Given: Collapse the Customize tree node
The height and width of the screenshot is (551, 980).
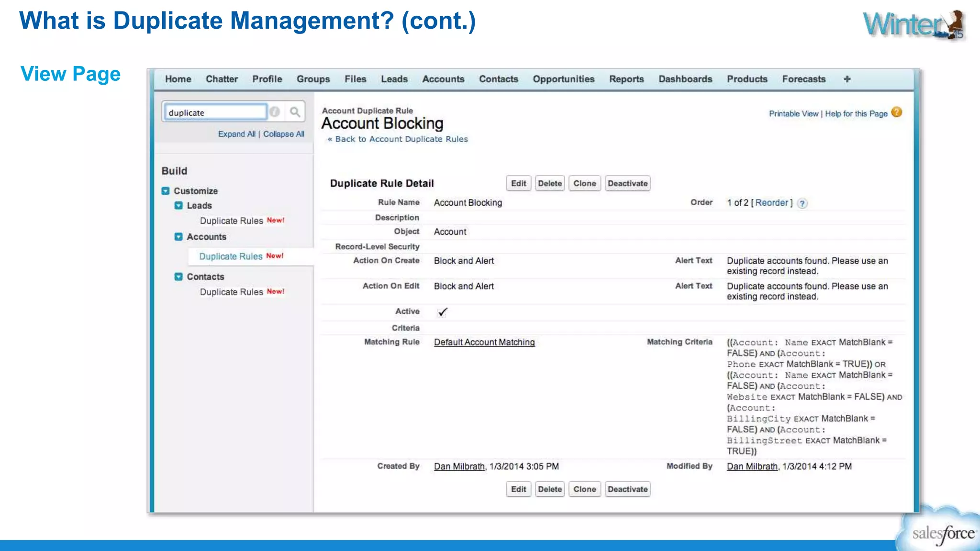Looking at the screenshot, I should click(x=166, y=191).
